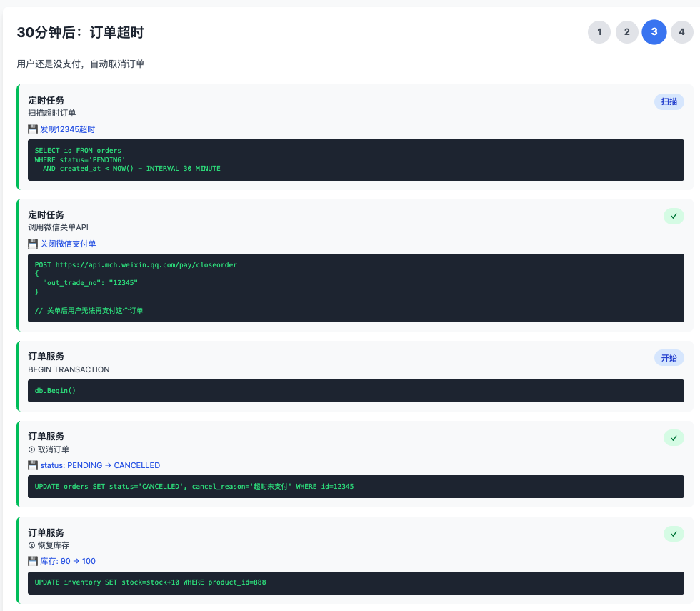
Task: Click the POST closeorder request code block
Action: (356, 287)
